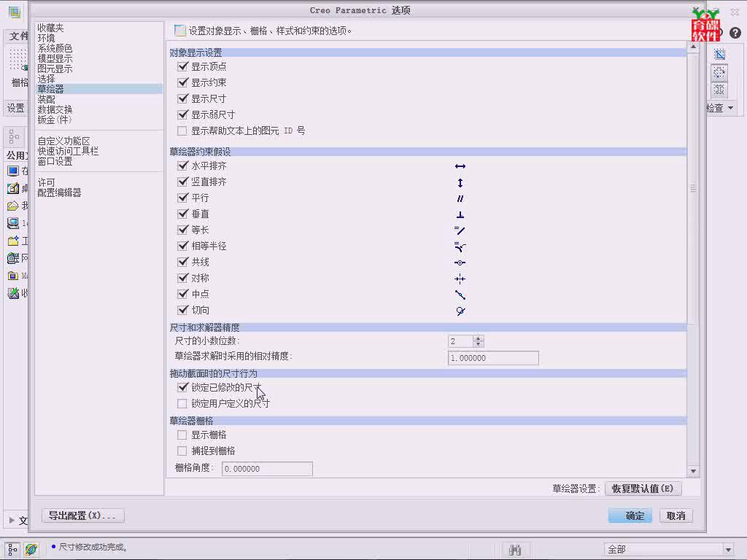Screen dimensions: 747x560
Task: Open 图元显示 options
Action: point(55,69)
